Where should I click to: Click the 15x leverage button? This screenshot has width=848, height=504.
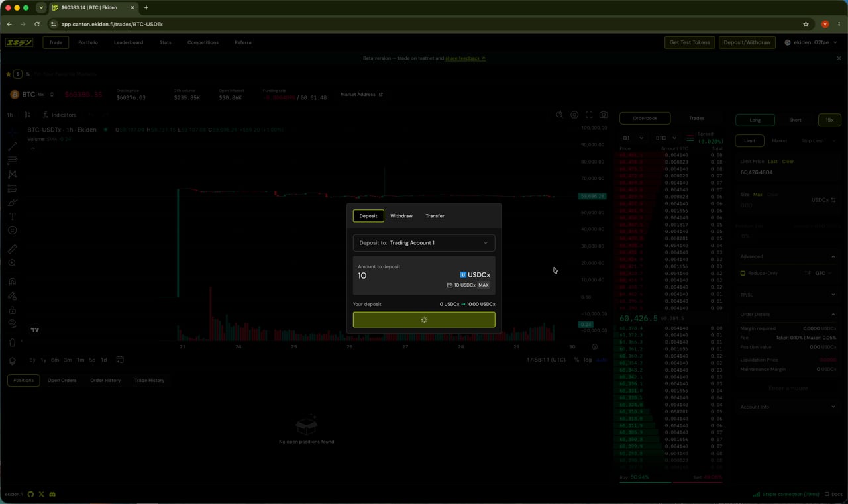[x=829, y=120]
